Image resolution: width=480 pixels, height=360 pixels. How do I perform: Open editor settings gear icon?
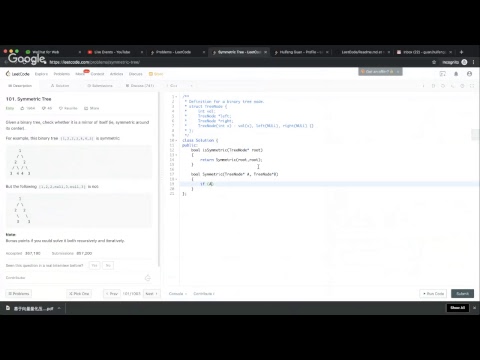pyautogui.click(x=462, y=86)
